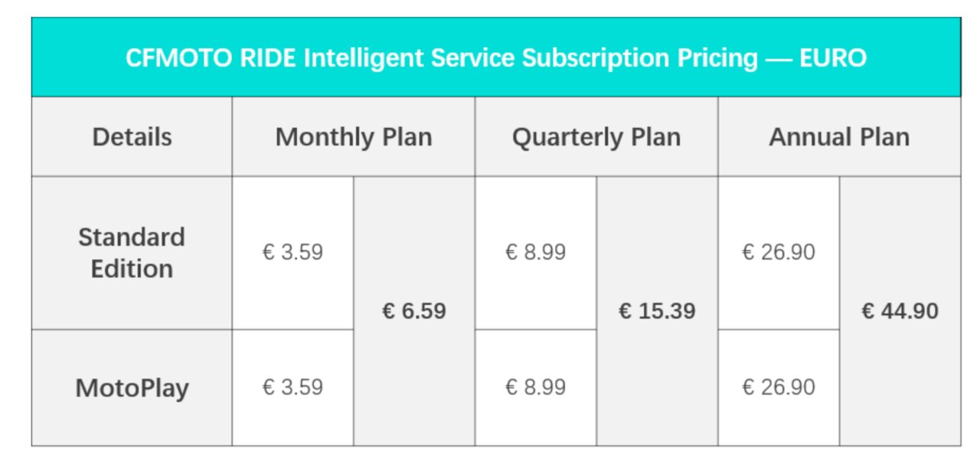Click the Standard Edition row label

click(x=132, y=253)
